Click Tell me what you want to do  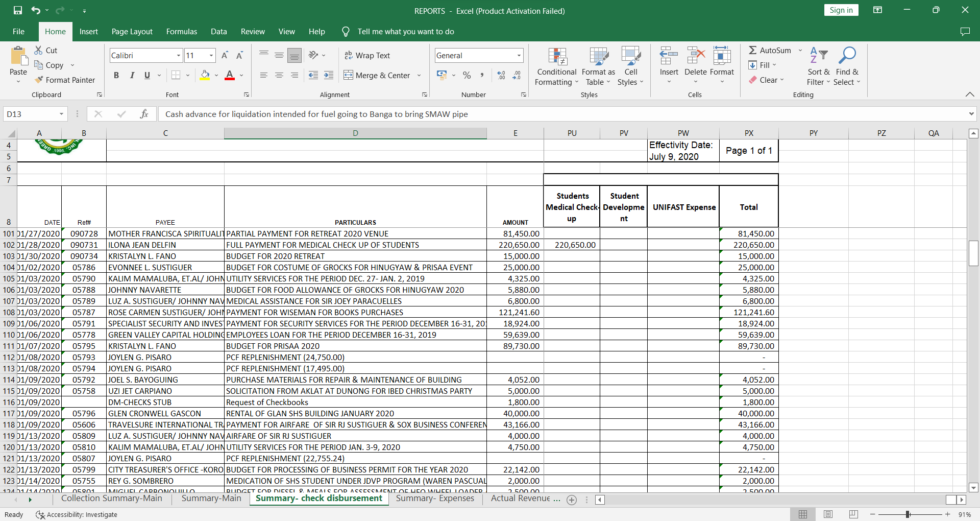coord(406,32)
